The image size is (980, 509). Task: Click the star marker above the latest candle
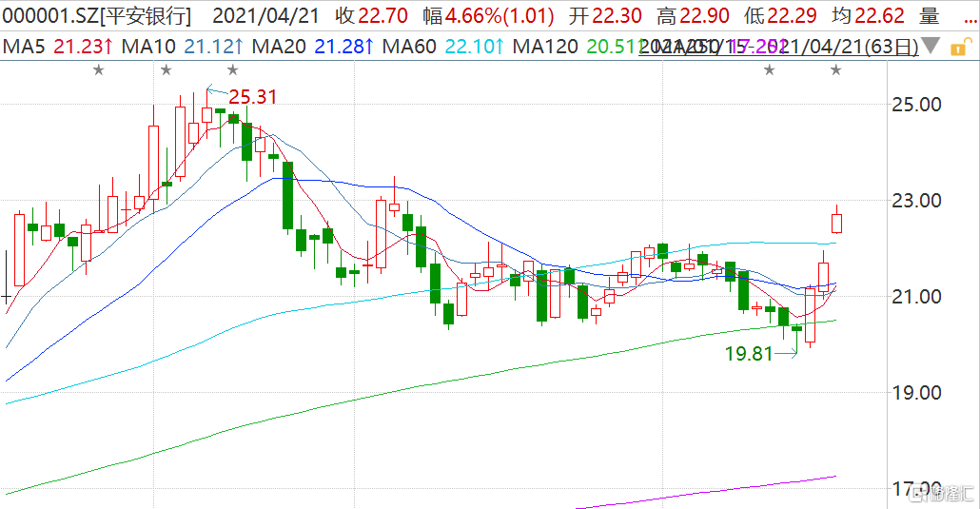click(x=835, y=70)
